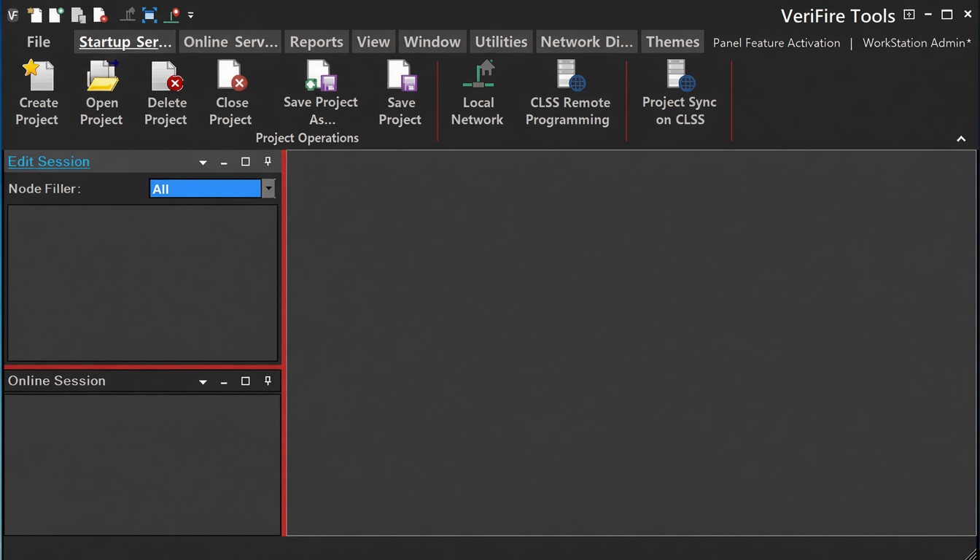Maximize the Edit Session panel

click(246, 162)
